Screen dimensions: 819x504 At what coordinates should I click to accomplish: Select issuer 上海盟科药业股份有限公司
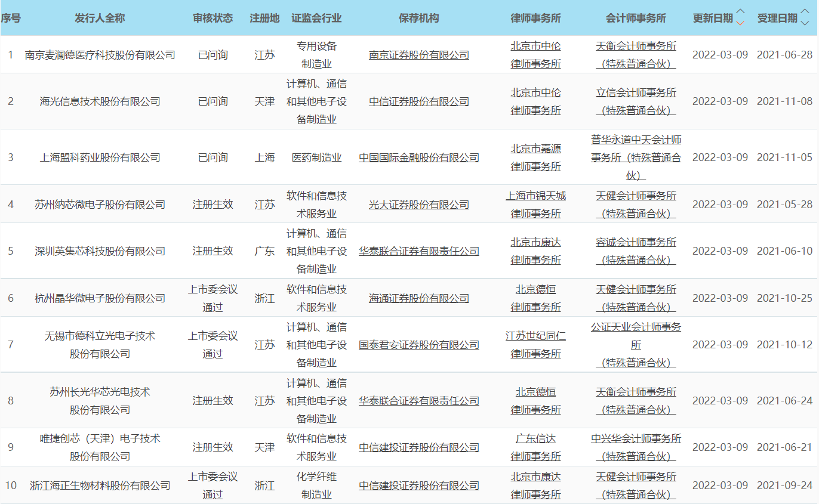pos(100,157)
